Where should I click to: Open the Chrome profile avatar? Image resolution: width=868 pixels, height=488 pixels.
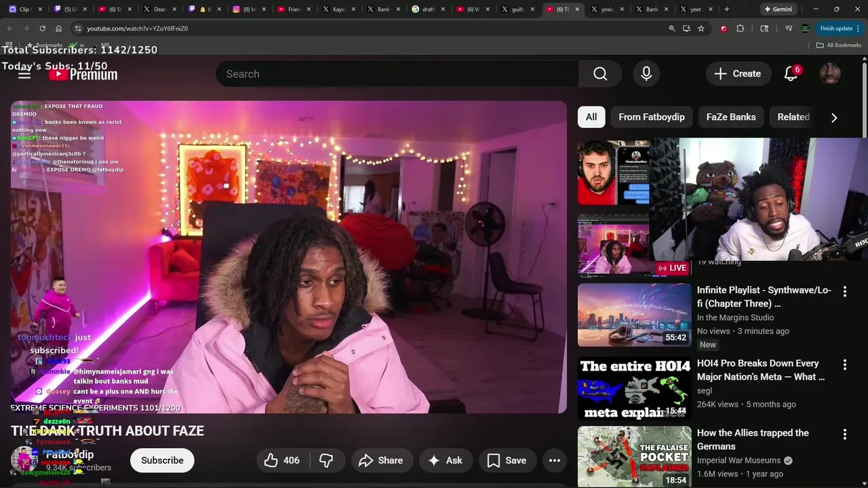(x=805, y=28)
